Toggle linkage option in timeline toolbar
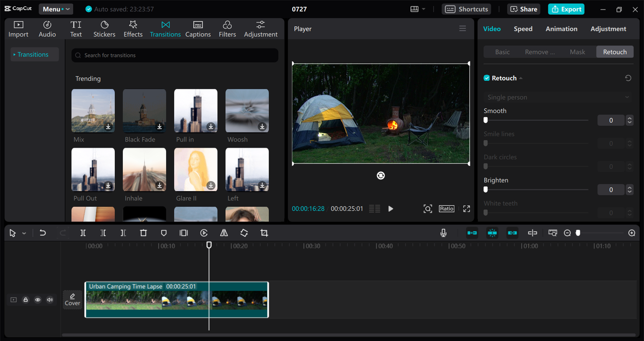 pyautogui.click(x=512, y=233)
